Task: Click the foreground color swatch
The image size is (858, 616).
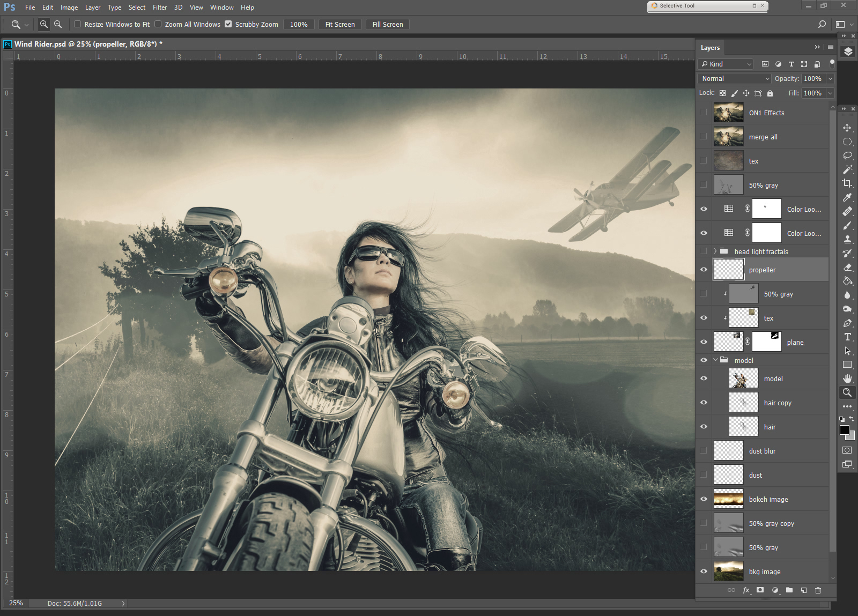Action: pos(845,430)
